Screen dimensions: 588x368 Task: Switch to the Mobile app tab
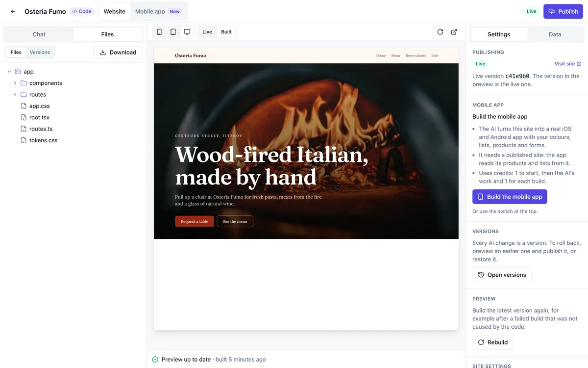[x=158, y=11]
